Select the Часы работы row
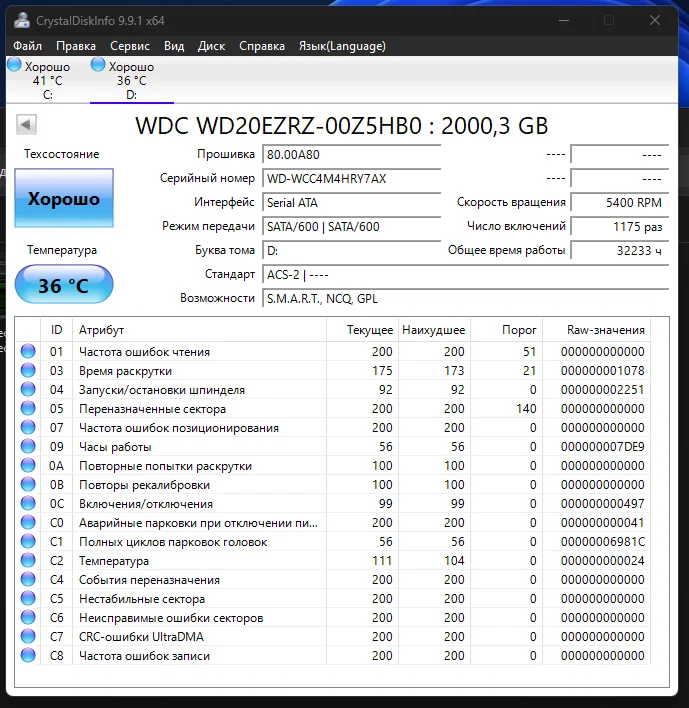The width and height of the screenshot is (689, 708). click(x=333, y=447)
